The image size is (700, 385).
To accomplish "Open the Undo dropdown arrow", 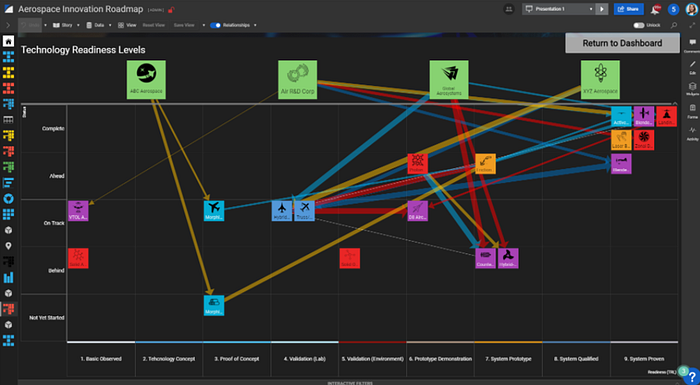I will (x=45, y=25).
